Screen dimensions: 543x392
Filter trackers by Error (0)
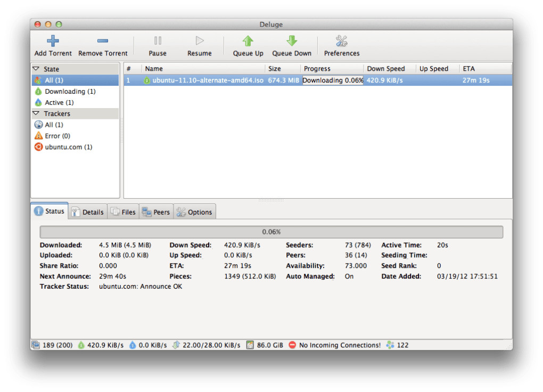[75, 135]
